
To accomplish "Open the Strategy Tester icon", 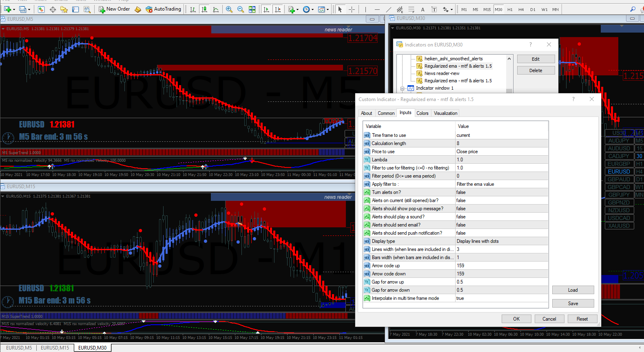I will (x=87, y=9).
